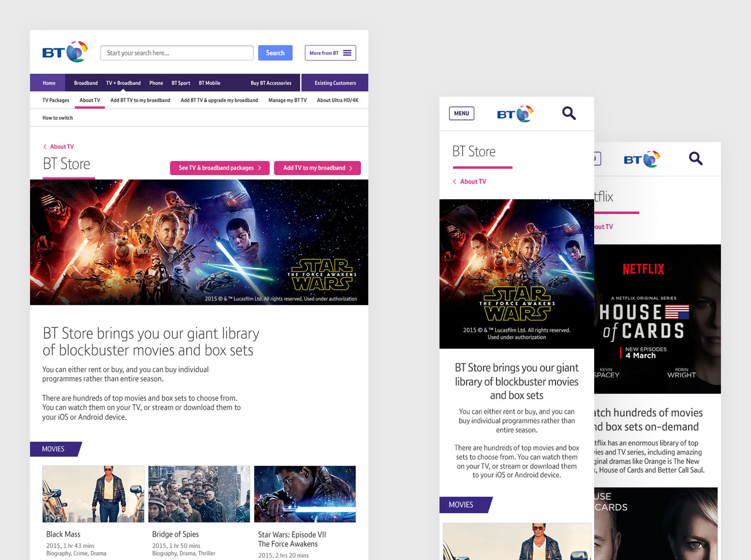Click BT Store heading on desktop page
This screenshot has width=751, height=560.
(66, 164)
